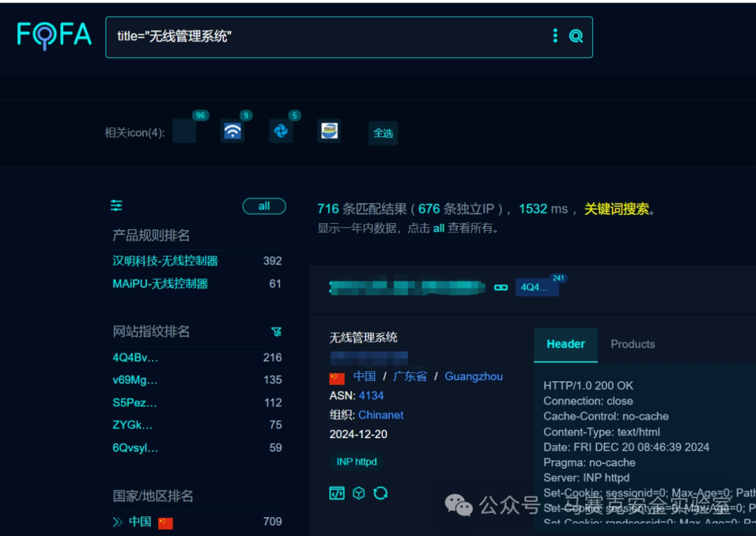
Task: Click the refresh icon under result
Action: point(380,493)
